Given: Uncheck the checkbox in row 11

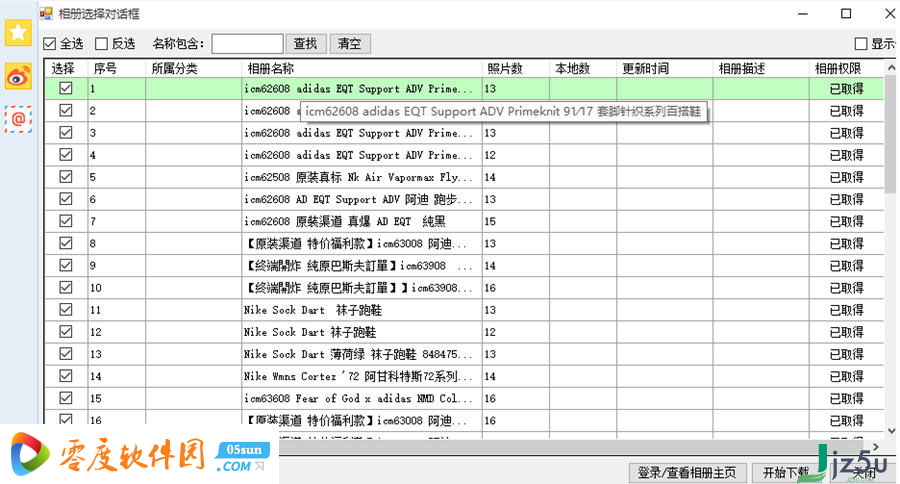Looking at the screenshot, I should coord(66,309).
